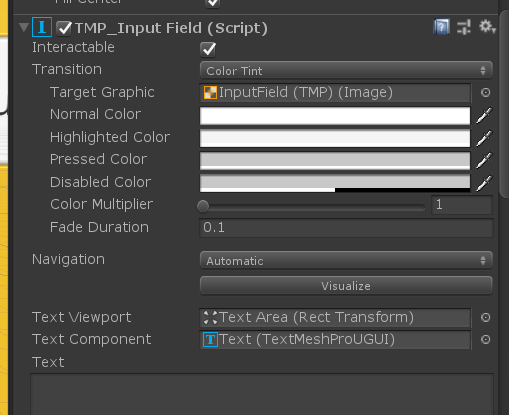The width and height of the screenshot is (509, 415).
Task: Open object picker for Target Graphic
Action: click(x=486, y=92)
